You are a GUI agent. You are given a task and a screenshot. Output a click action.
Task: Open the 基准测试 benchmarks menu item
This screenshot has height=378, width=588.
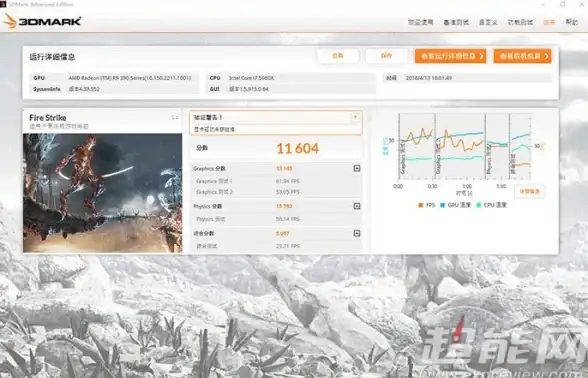coord(456,22)
